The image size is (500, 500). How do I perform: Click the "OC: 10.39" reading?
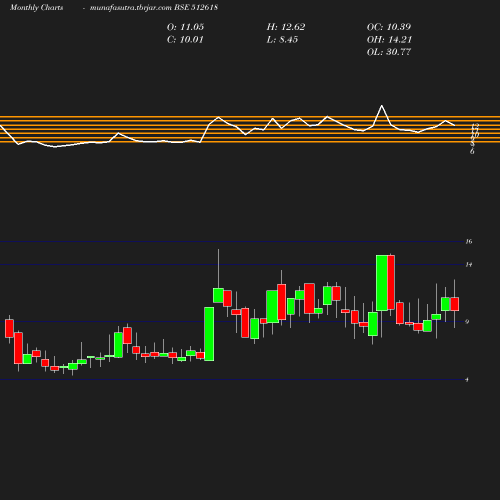(389, 27)
